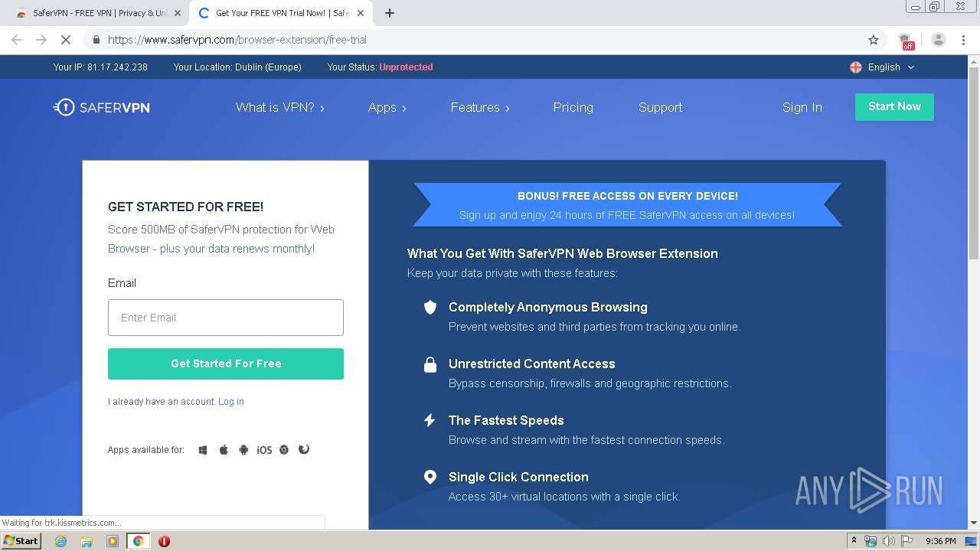Click the 'Unrestricted Content Access' heading
This screenshot has height=551, width=980.
pos(532,364)
